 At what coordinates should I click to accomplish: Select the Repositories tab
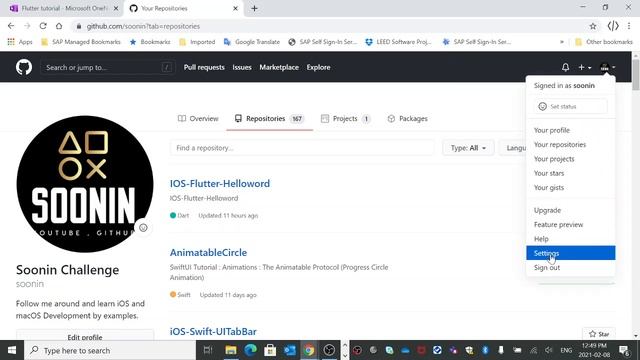269,119
